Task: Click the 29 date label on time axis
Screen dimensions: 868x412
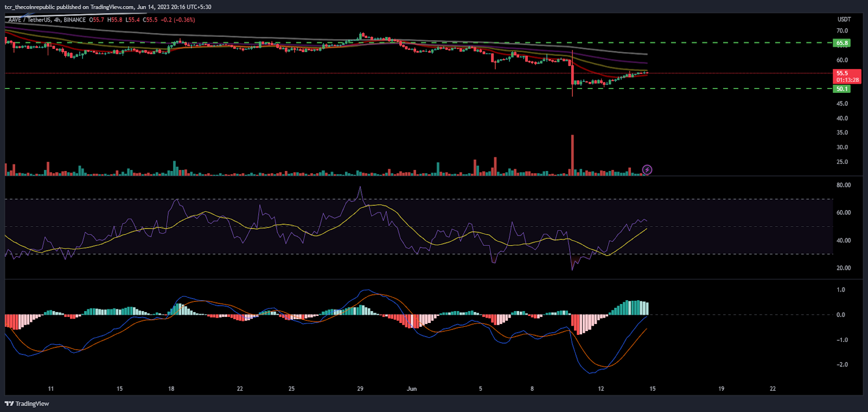Action: point(360,389)
